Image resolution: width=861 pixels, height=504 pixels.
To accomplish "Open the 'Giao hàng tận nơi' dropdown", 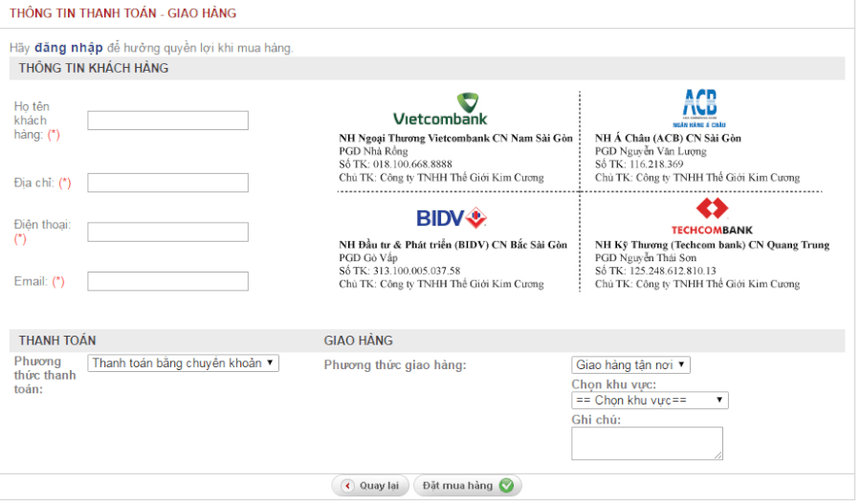I will [630, 365].
